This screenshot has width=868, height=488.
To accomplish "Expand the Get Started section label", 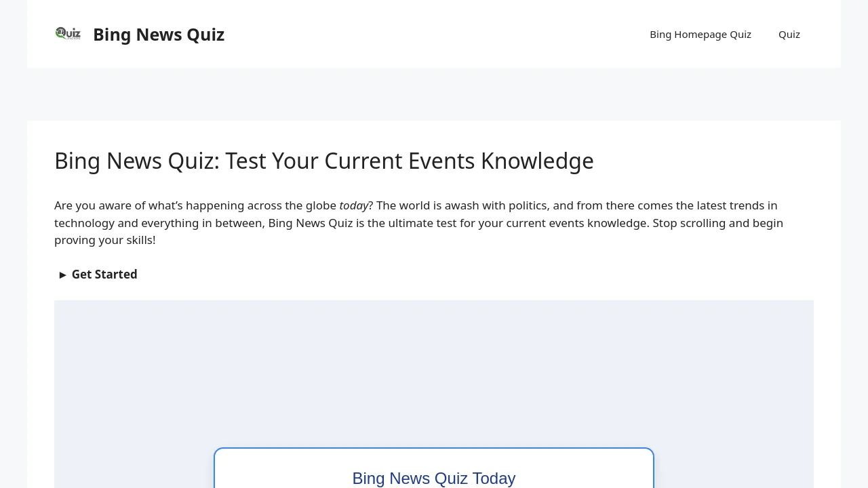I will pyautogui.click(x=104, y=274).
